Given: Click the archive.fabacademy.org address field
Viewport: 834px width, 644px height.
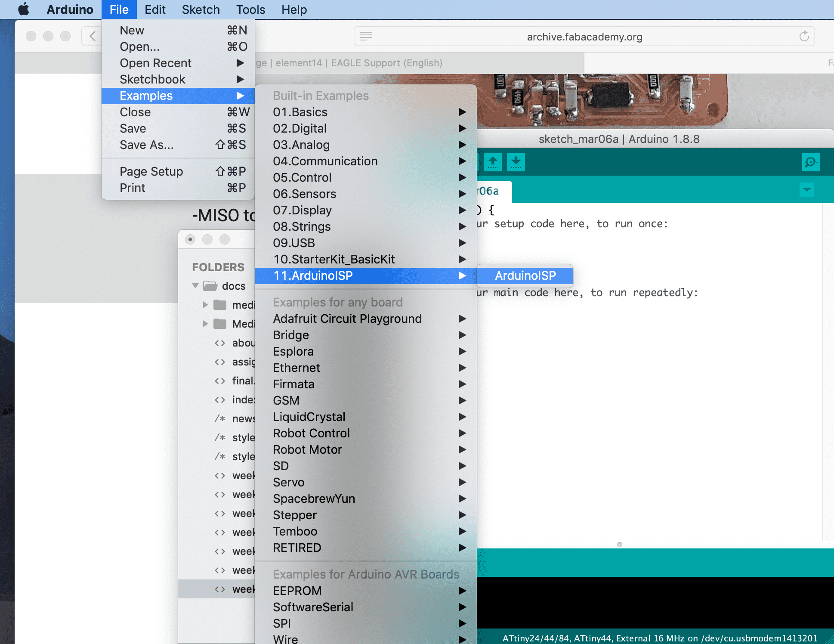Looking at the screenshot, I should 584,37.
